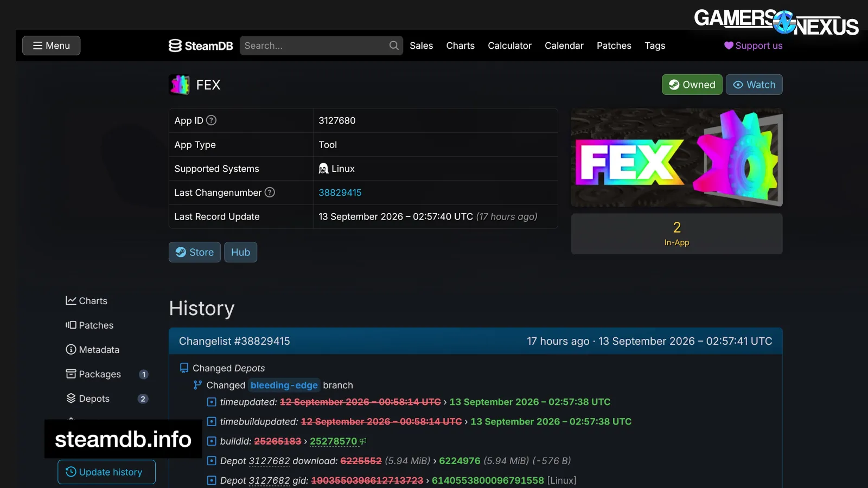This screenshot has width=868, height=488.
Task: Click the FEX banner image
Action: pos(676,157)
